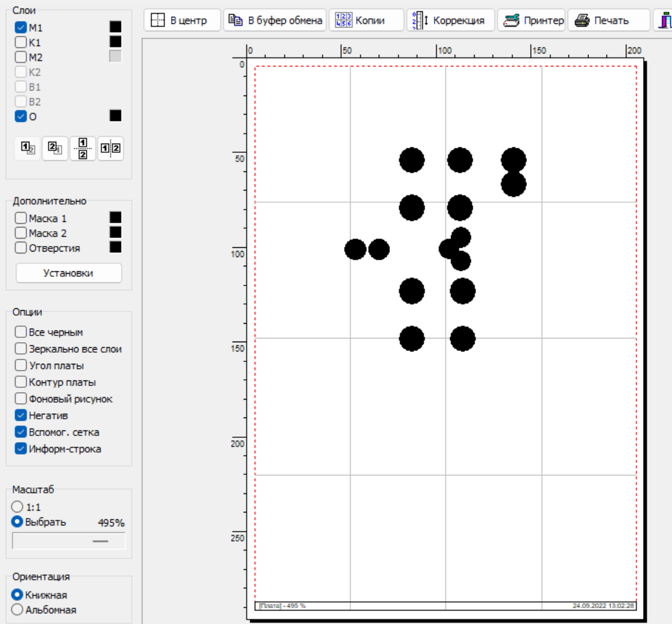Open the 'Установки' settings button
The width and height of the screenshot is (672, 624).
click(x=68, y=273)
